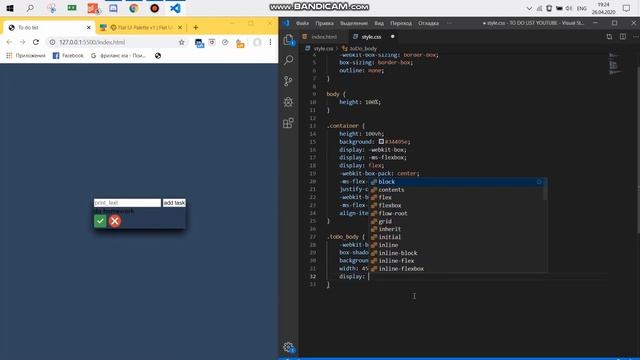Open the Файл menu in VS Code
640x360 pixels.
tap(302, 23)
